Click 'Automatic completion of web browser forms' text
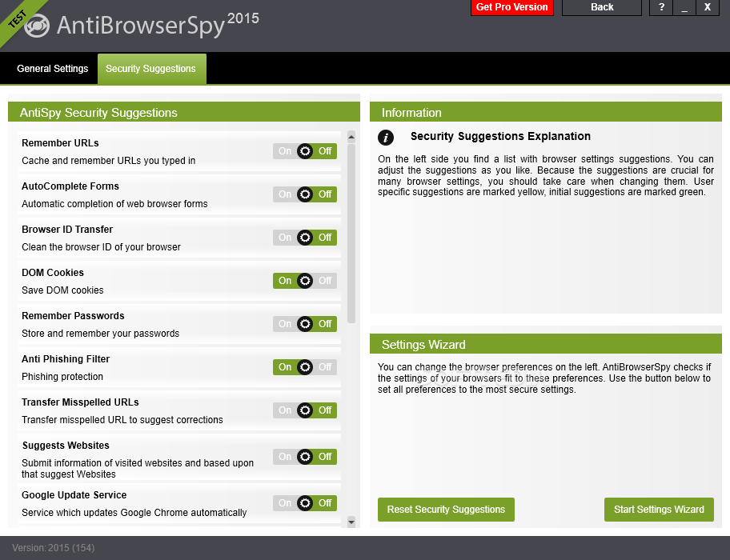This screenshot has width=730, height=560. [x=114, y=204]
